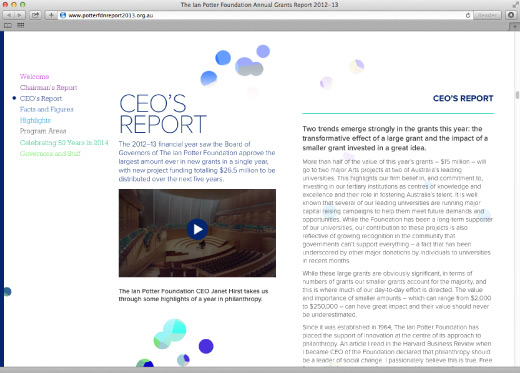Open Program Areas section
Image resolution: width=520 pixels, height=373 pixels.
pyautogui.click(x=43, y=131)
